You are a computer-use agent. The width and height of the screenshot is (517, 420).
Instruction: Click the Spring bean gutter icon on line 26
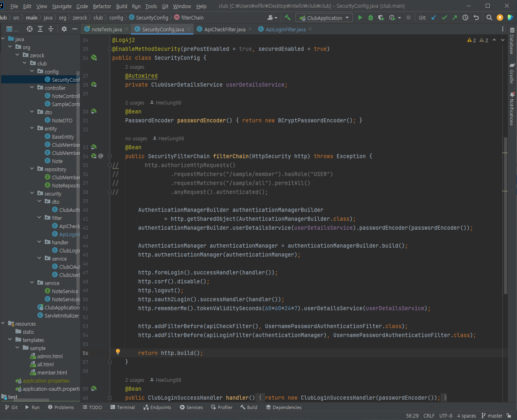(94, 58)
